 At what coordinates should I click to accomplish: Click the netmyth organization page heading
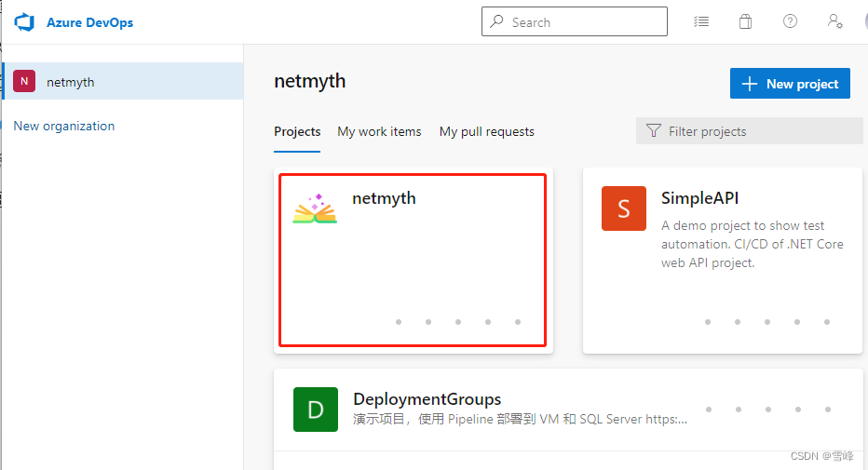(310, 81)
